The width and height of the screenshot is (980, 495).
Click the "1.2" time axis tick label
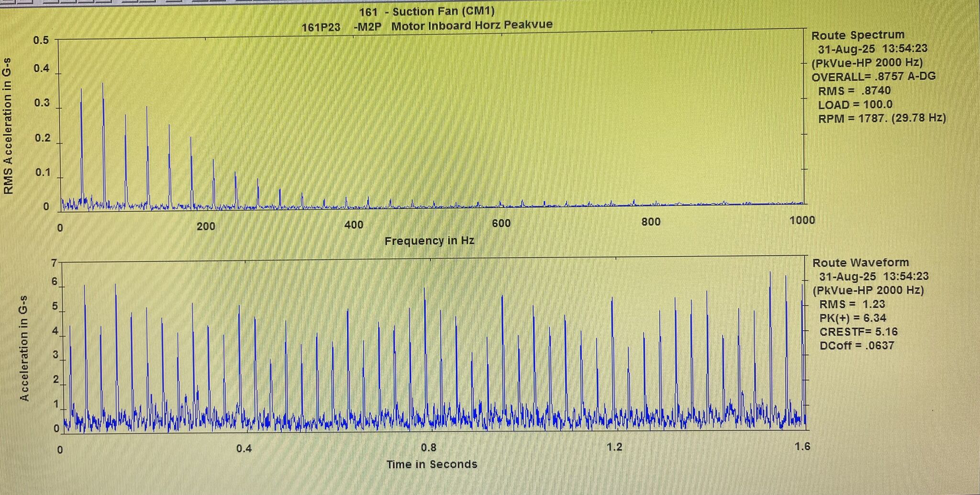point(614,447)
